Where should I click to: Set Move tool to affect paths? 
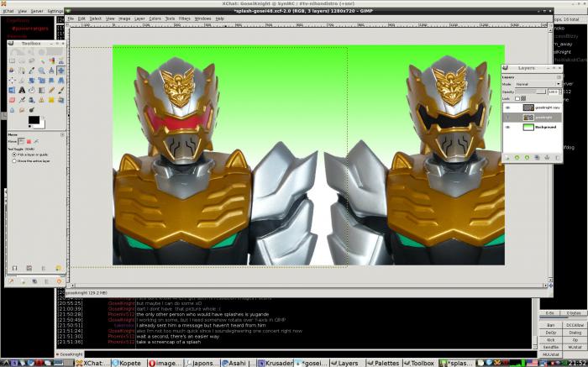coord(36,142)
